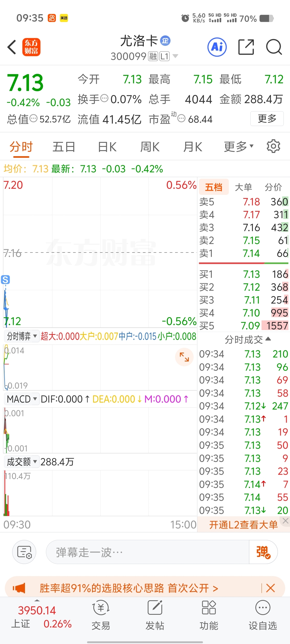Open the 交易 trade icon
This screenshot has height=644, width=290.
[x=101, y=616]
